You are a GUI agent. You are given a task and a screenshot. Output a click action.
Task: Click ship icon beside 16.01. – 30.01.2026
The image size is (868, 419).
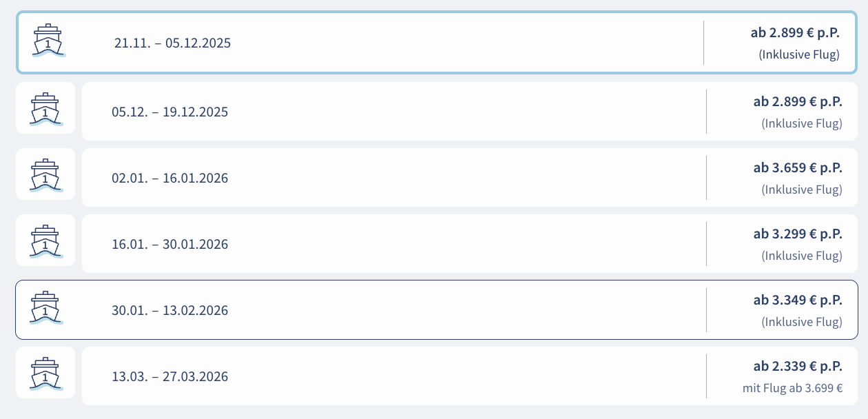[x=45, y=241]
